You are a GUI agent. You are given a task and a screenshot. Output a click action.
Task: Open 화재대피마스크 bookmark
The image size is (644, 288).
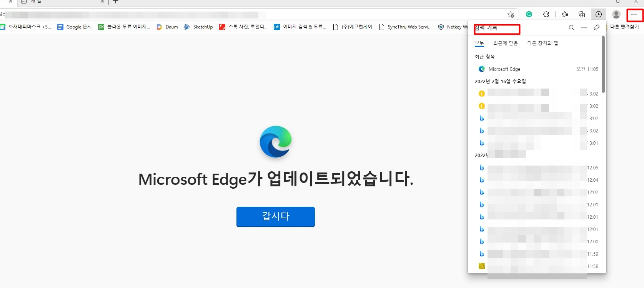click(x=26, y=27)
